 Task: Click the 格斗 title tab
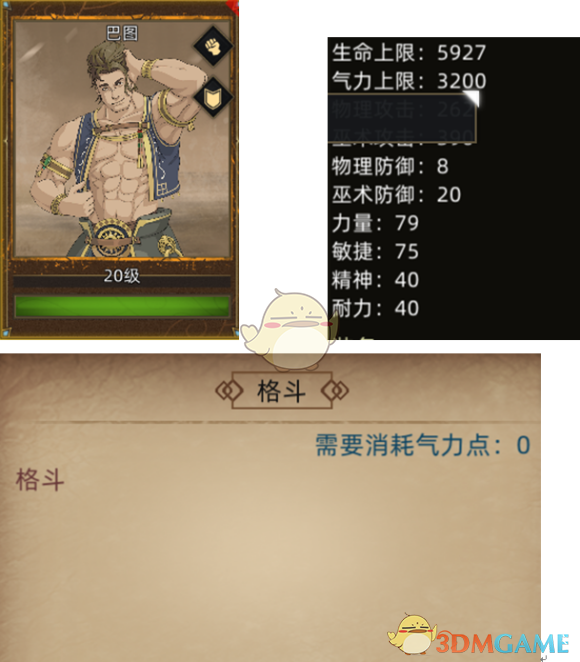click(282, 391)
